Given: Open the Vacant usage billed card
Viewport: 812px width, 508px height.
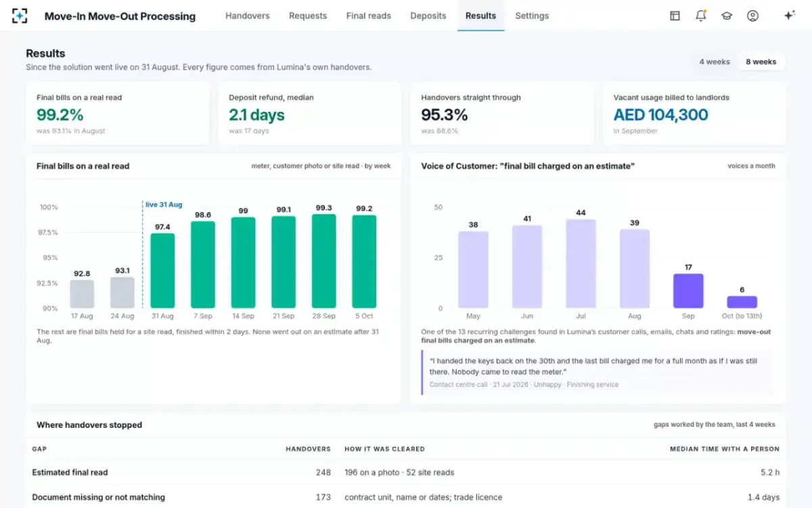Looking at the screenshot, I should [x=694, y=114].
